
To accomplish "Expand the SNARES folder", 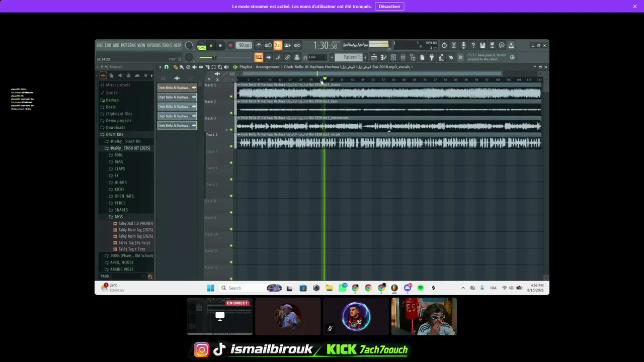I will coord(121,210).
